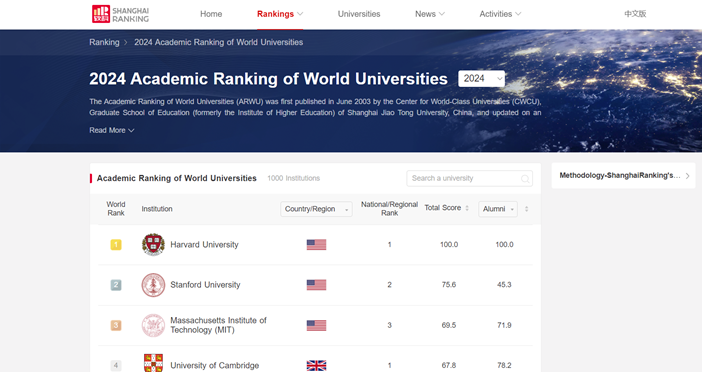Click the search magnifier icon

(x=525, y=179)
